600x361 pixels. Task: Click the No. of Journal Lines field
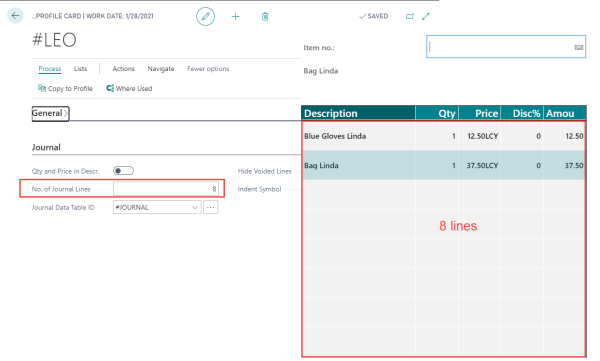(x=166, y=189)
